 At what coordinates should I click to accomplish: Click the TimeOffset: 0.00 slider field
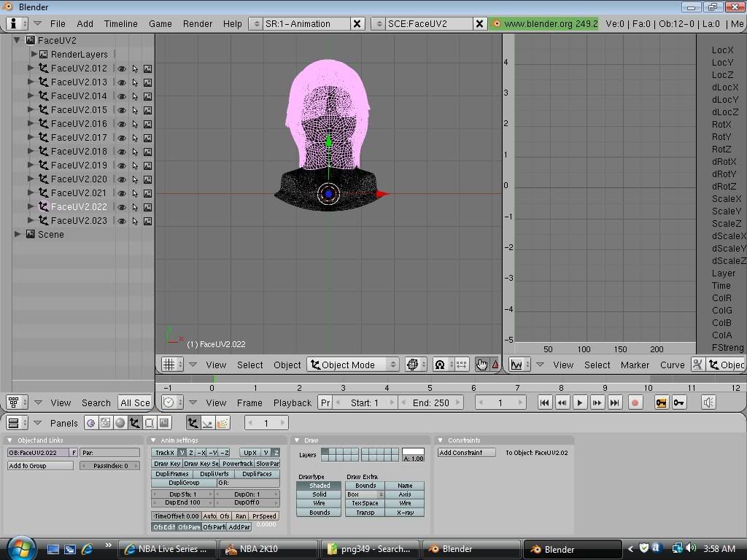pyautogui.click(x=177, y=516)
